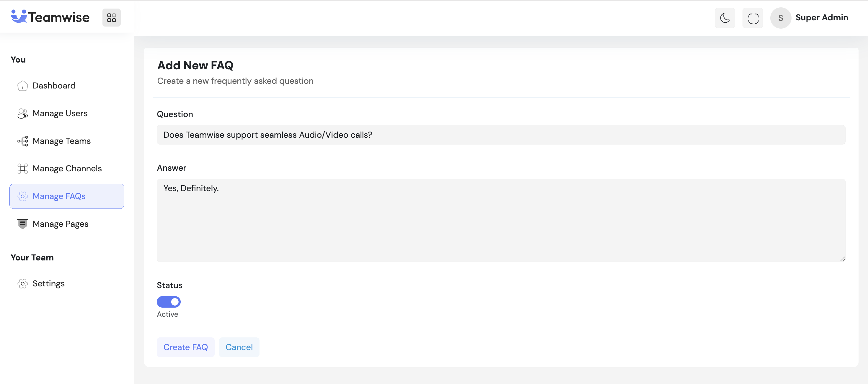The width and height of the screenshot is (868, 384).
Task: Click the Settings gear icon
Action: coord(22,284)
